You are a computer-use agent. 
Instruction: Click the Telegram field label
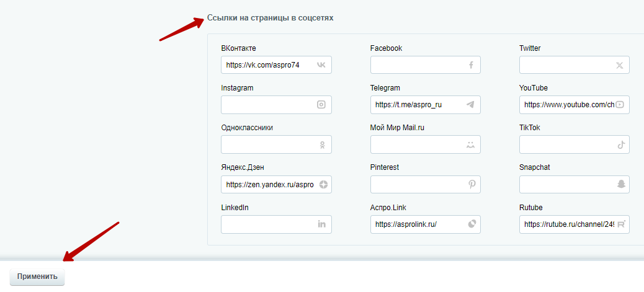pyautogui.click(x=385, y=88)
